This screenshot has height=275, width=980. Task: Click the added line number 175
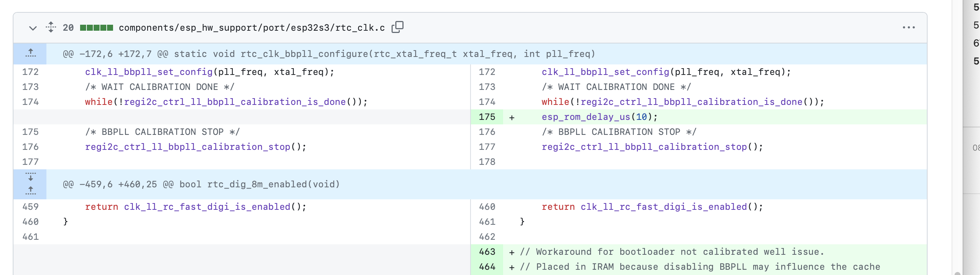pyautogui.click(x=487, y=117)
